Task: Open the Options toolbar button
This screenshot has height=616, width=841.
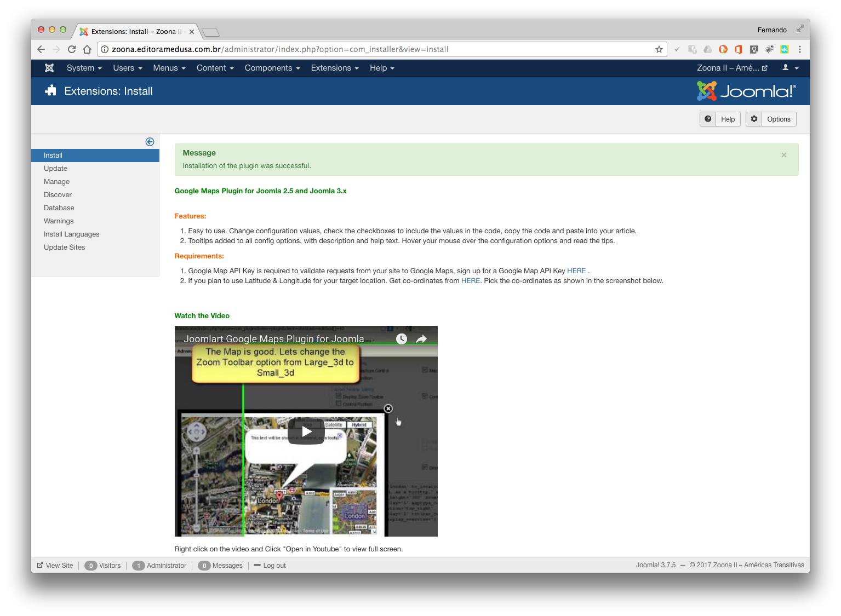Action: point(771,119)
